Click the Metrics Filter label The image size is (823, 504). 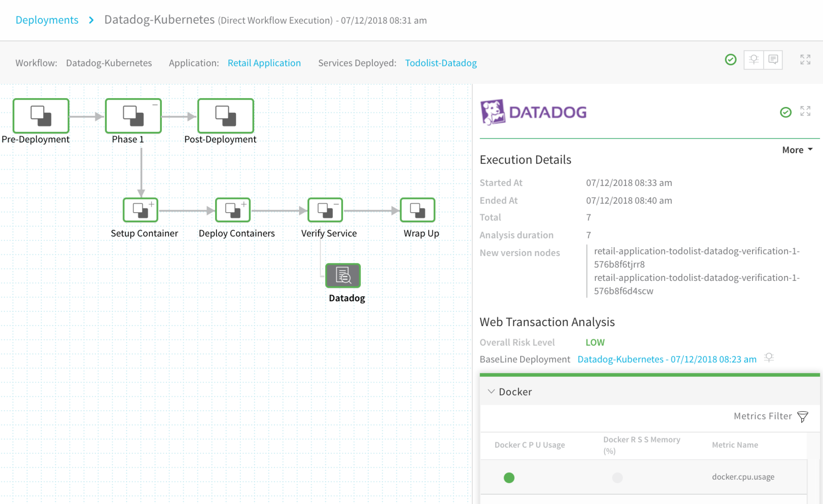(763, 416)
